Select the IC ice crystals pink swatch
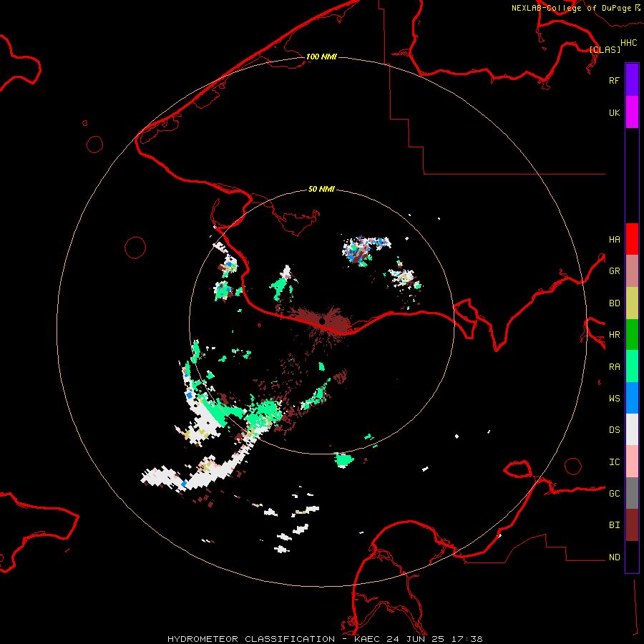The image size is (644, 644). tap(632, 462)
